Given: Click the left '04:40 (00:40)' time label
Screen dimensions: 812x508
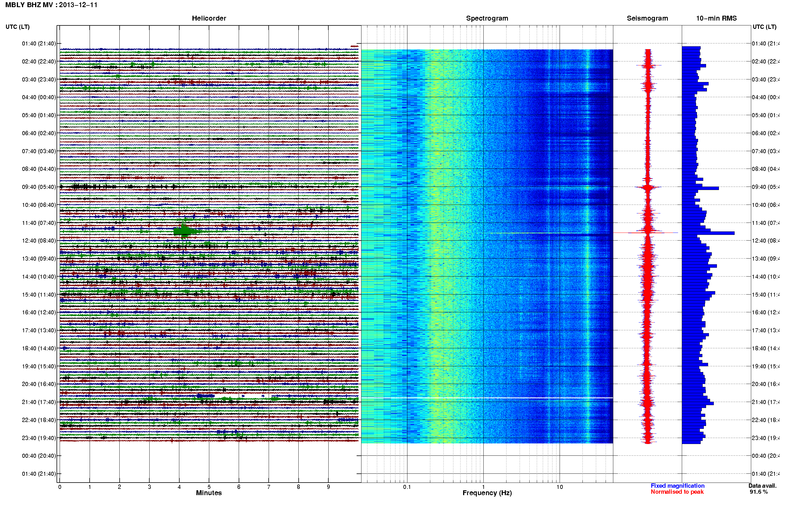Looking at the screenshot, I should tap(39, 97).
